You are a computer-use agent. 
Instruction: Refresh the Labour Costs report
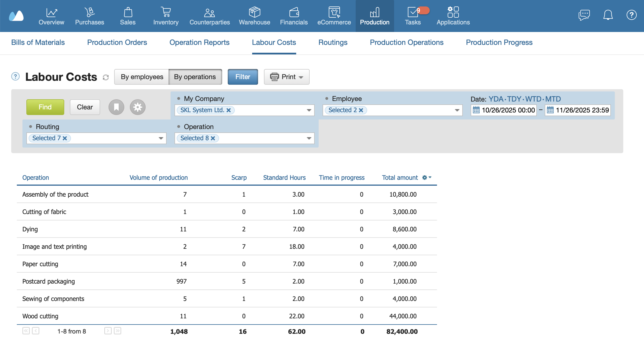click(106, 77)
